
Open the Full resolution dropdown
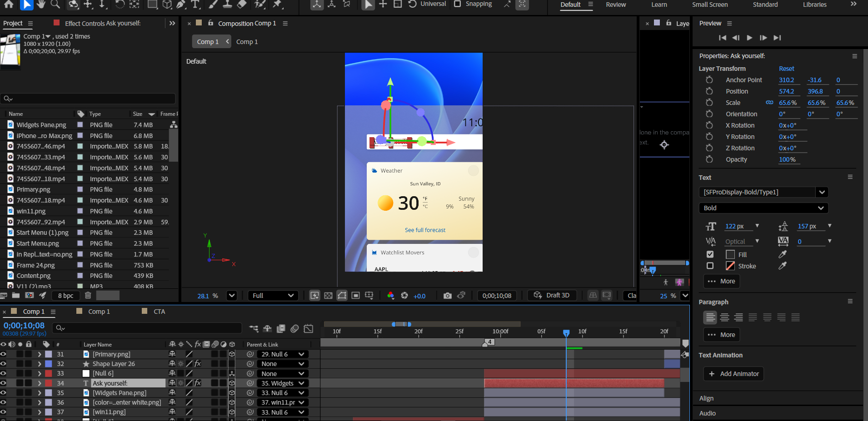coord(273,296)
